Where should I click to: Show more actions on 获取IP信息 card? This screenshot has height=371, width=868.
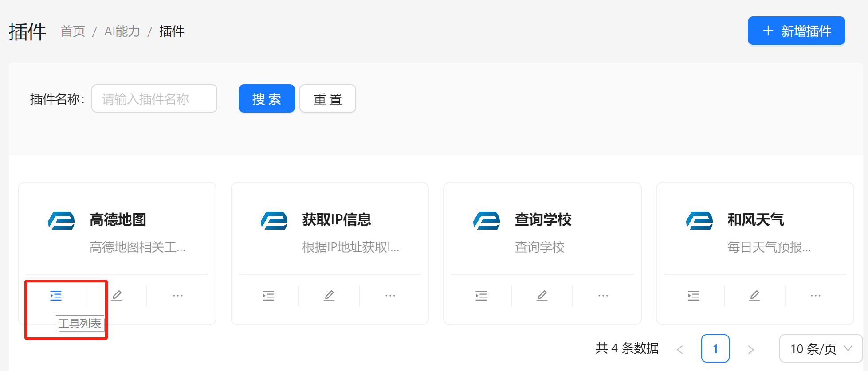[390, 296]
